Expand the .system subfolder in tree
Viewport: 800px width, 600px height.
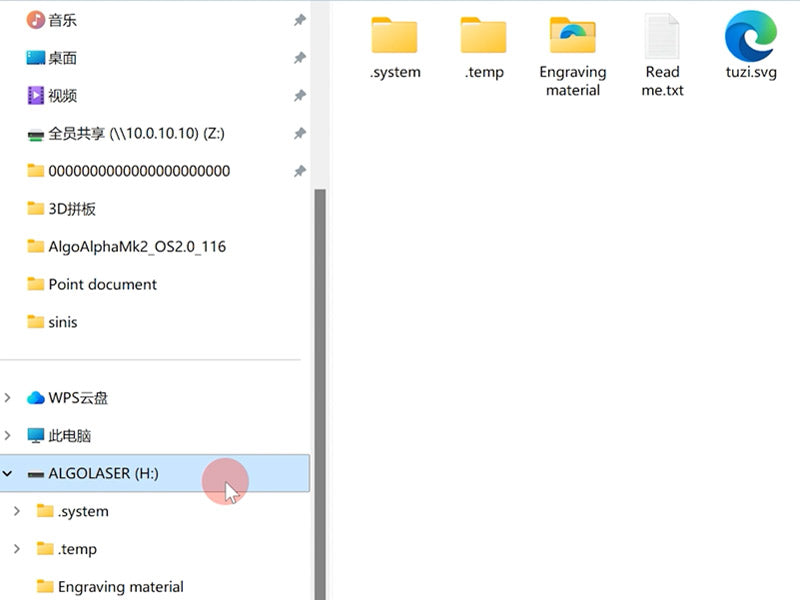(17, 511)
